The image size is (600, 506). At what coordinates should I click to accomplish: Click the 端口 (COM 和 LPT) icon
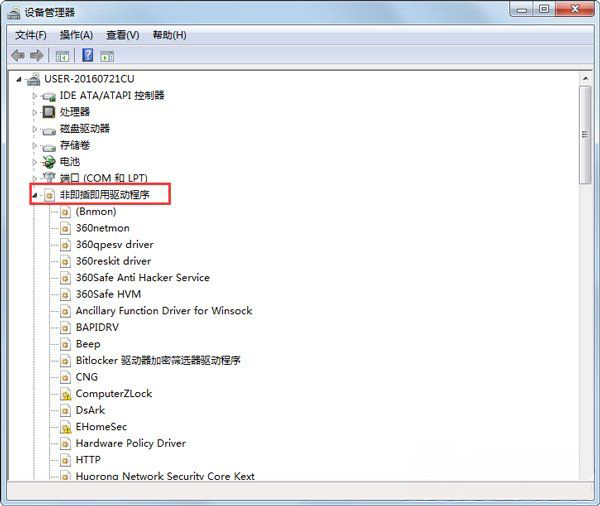[49, 178]
